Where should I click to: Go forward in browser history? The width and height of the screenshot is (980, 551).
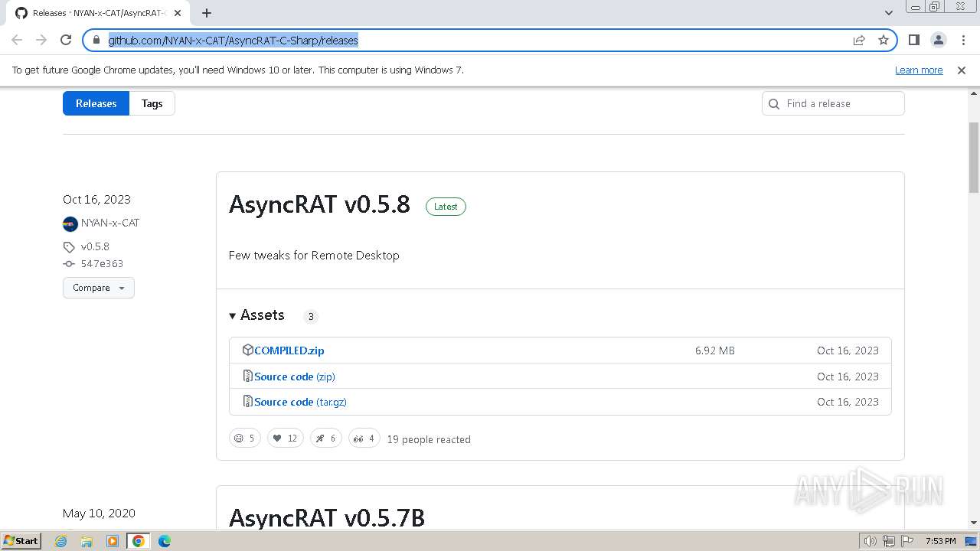click(x=41, y=40)
